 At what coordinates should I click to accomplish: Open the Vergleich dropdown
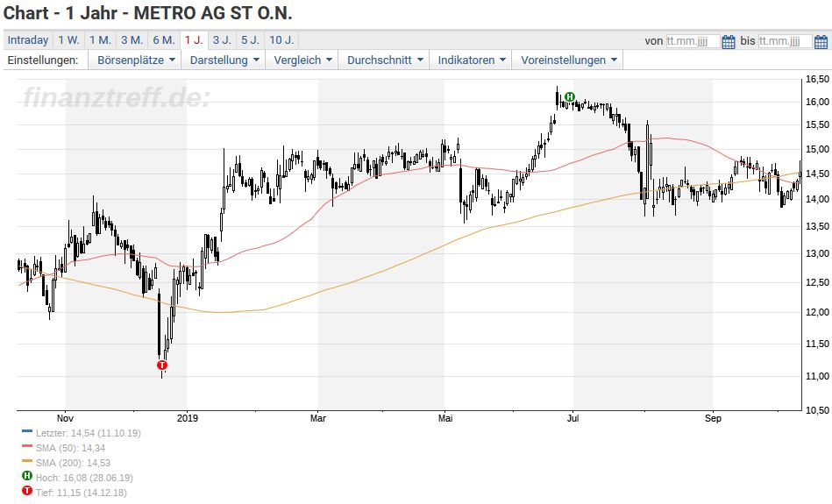tap(302, 60)
